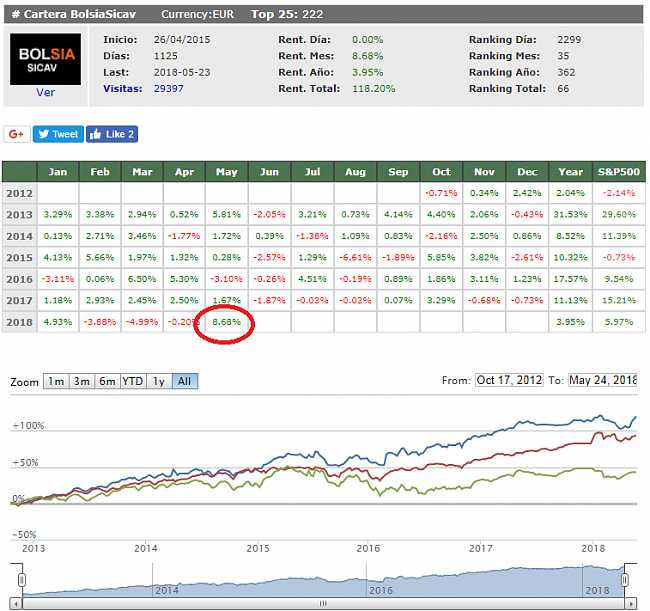650x611 pixels.
Task: Click the 2016 label on chart axis
Action: [368, 548]
